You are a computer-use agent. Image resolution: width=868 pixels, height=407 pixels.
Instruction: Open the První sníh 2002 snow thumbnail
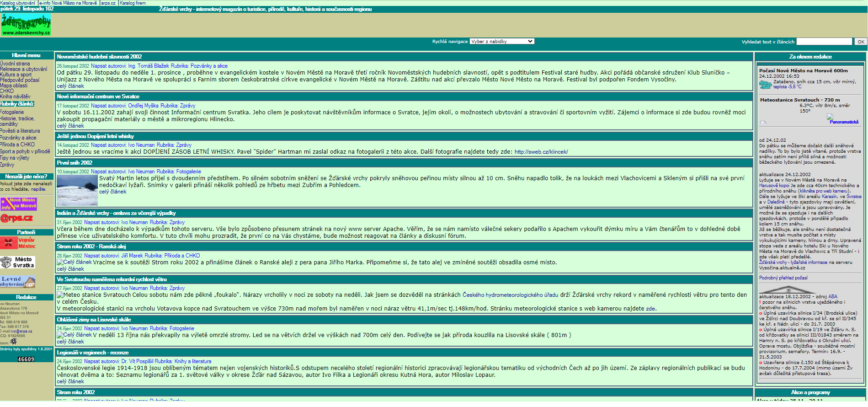coord(77,190)
